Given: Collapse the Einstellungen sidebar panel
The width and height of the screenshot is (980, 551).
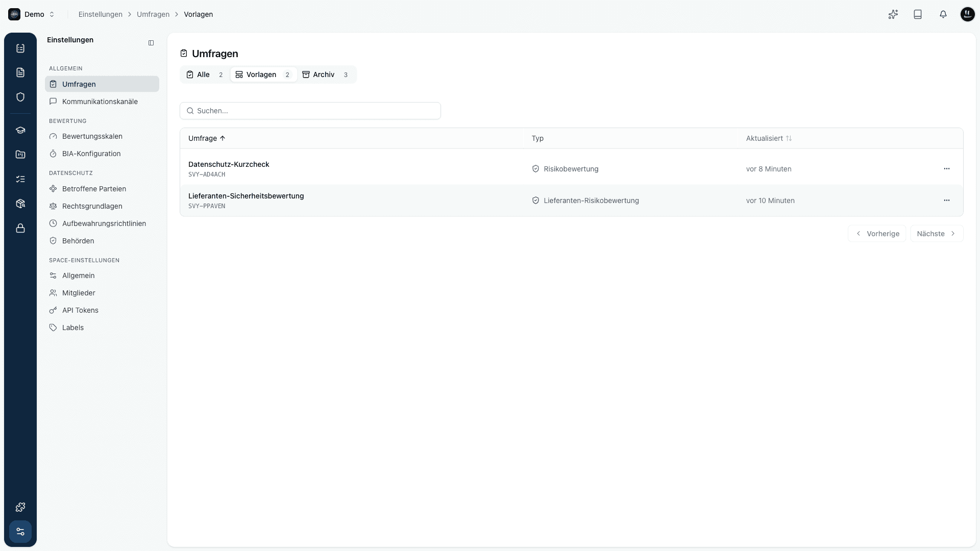Looking at the screenshot, I should click(151, 43).
